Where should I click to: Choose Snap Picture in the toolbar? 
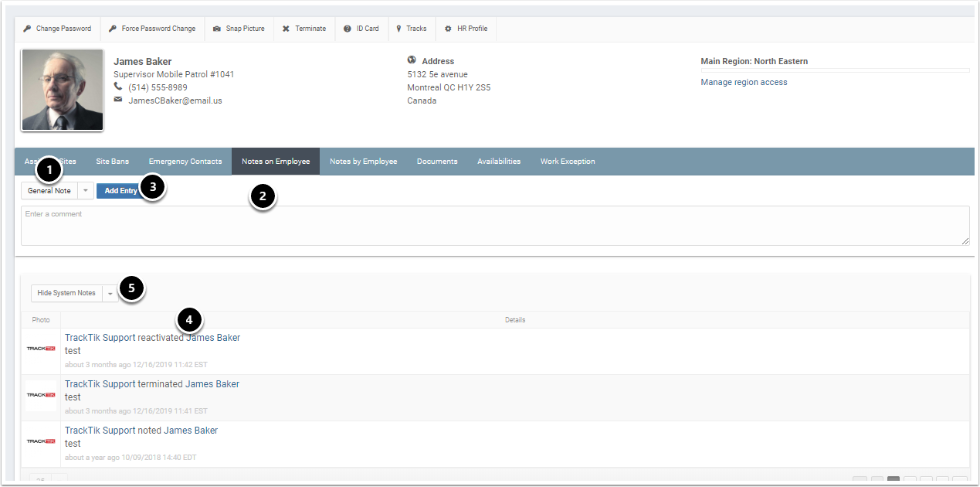tap(239, 29)
